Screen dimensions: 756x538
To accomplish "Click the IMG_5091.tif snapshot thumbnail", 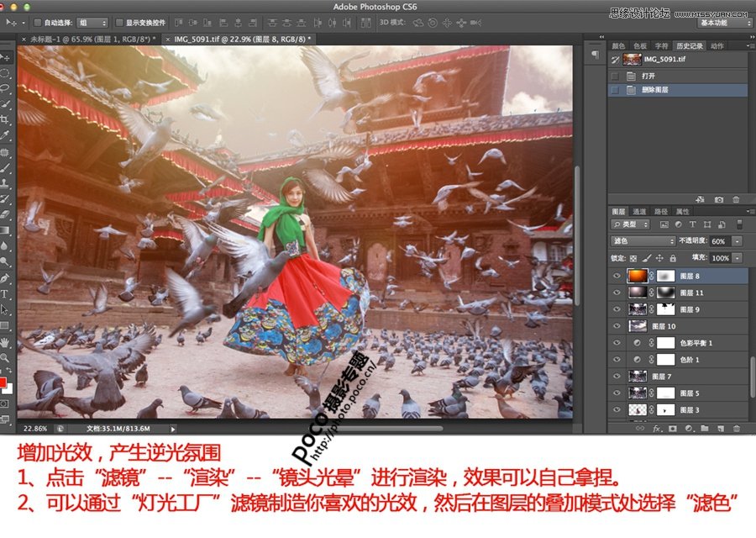I will pyautogui.click(x=633, y=60).
